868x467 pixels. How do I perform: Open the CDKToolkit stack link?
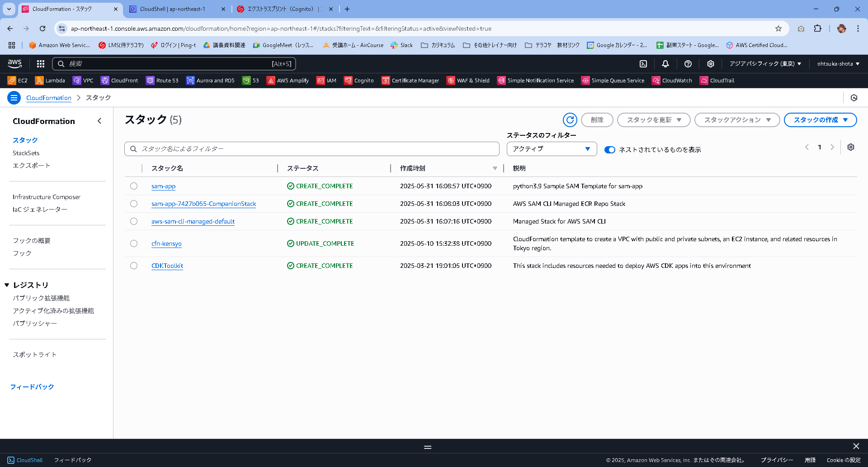[x=167, y=266]
